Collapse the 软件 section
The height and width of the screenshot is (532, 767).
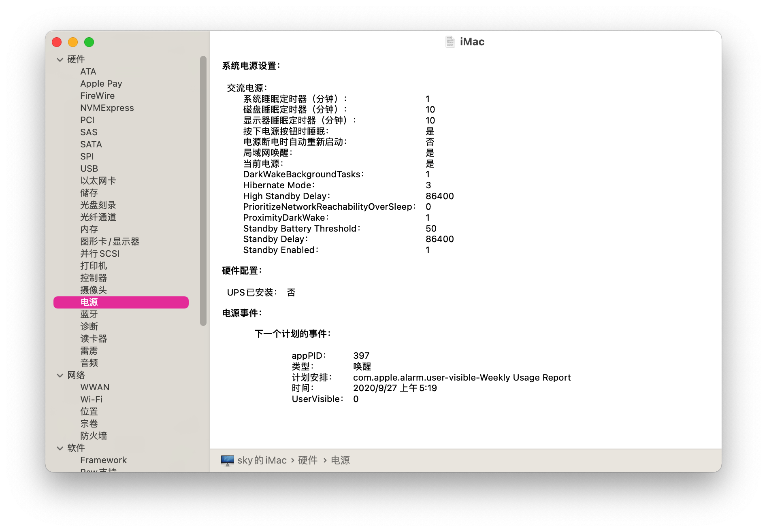click(60, 448)
